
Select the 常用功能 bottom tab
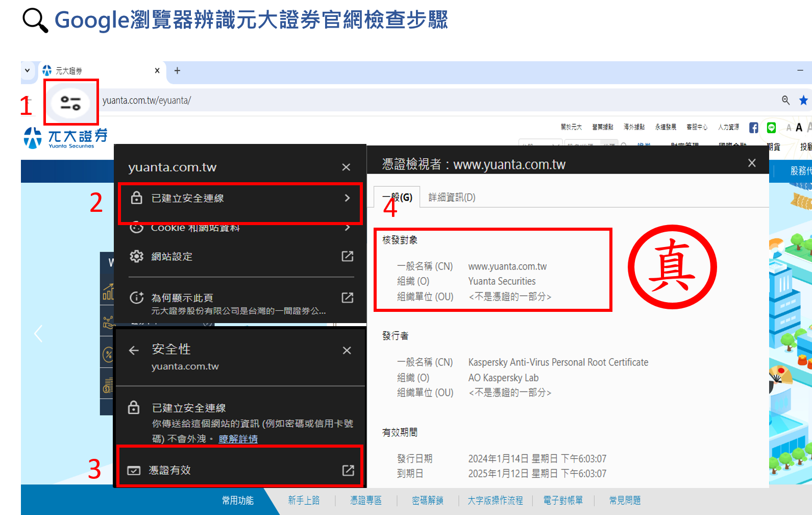pyautogui.click(x=238, y=501)
